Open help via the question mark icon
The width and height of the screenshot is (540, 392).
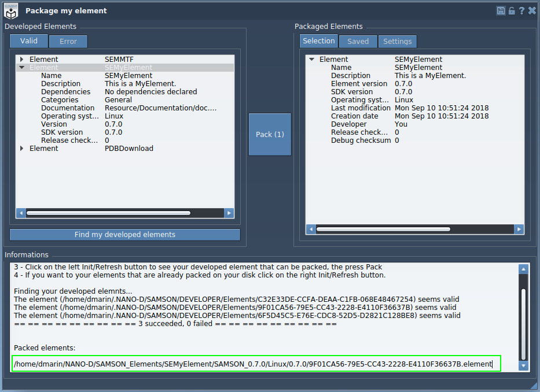point(521,10)
